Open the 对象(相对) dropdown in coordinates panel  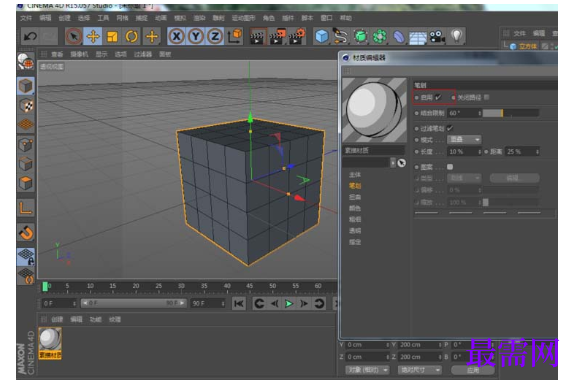[x=367, y=370]
